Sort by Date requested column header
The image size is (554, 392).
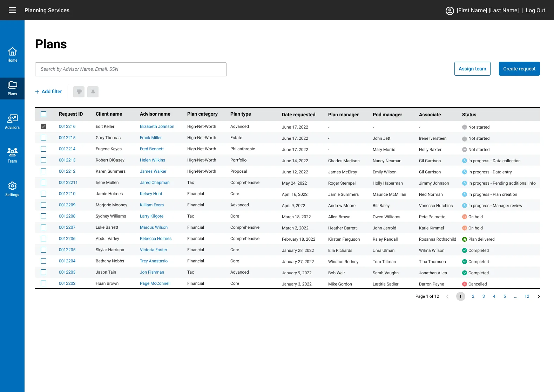[298, 115]
